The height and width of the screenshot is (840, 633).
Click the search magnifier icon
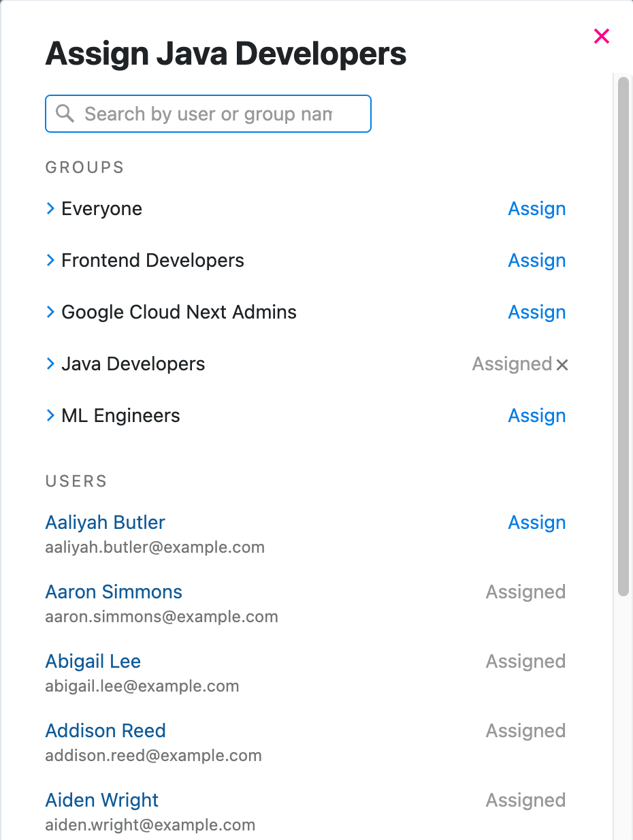click(x=65, y=113)
